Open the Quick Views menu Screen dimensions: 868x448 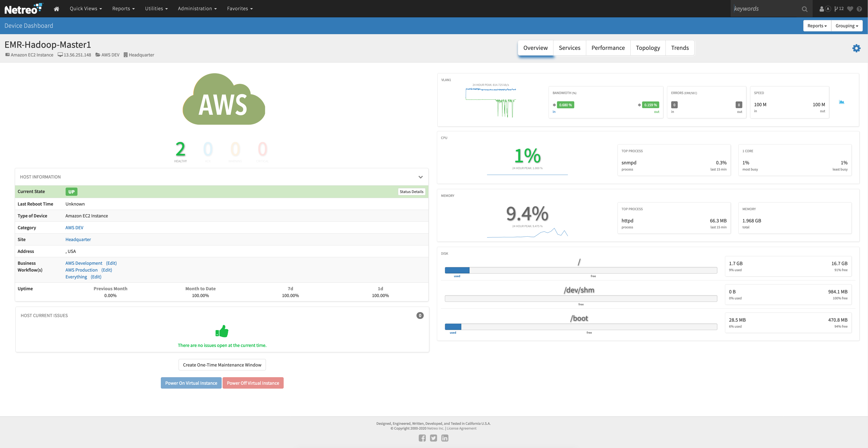click(86, 9)
